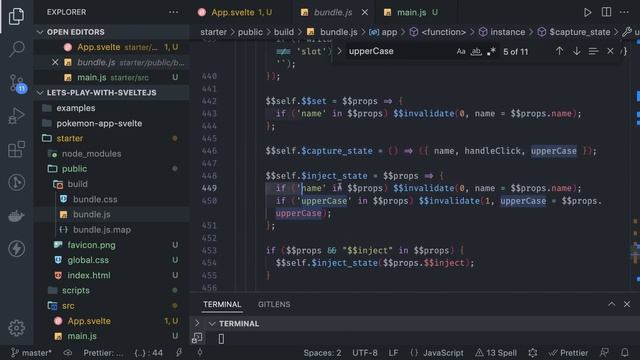Open editor more actions ellipsis
Image resolution: width=640 pixels, height=360 pixels.
pos(624,12)
